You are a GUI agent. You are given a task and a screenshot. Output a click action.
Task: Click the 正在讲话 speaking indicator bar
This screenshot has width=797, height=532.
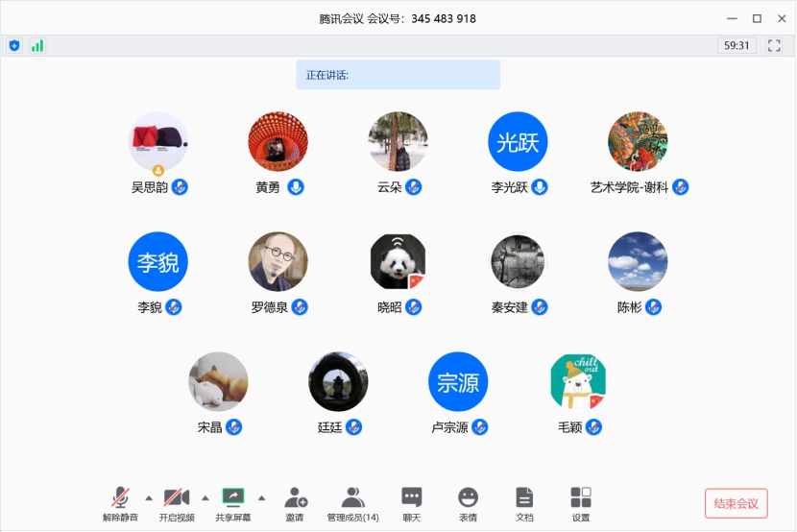(x=398, y=75)
